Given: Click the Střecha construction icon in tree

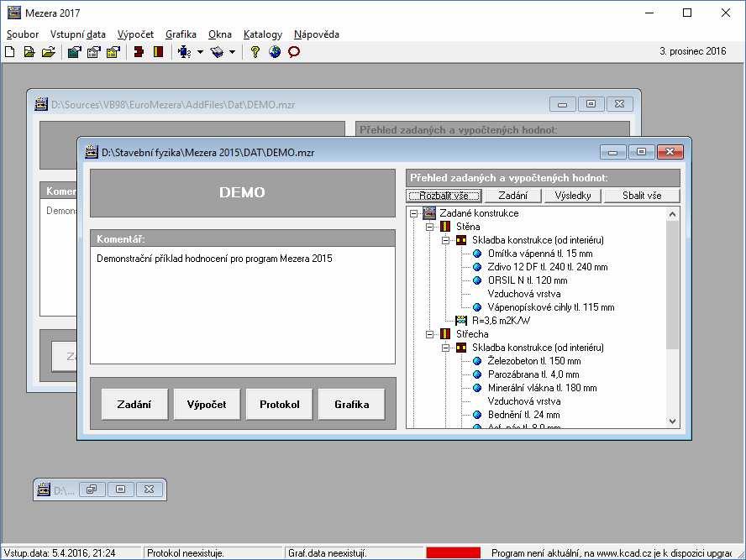Looking at the screenshot, I should click(x=445, y=333).
